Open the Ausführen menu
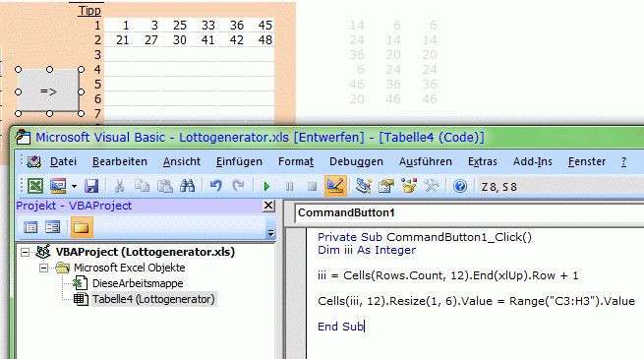 click(426, 162)
